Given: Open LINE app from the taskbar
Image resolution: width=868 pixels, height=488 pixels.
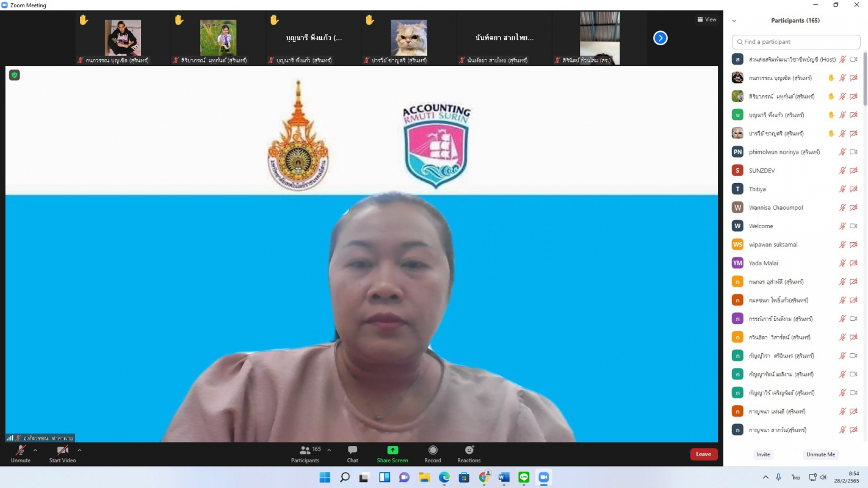Looking at the screenshot, I should pos(524,477).
